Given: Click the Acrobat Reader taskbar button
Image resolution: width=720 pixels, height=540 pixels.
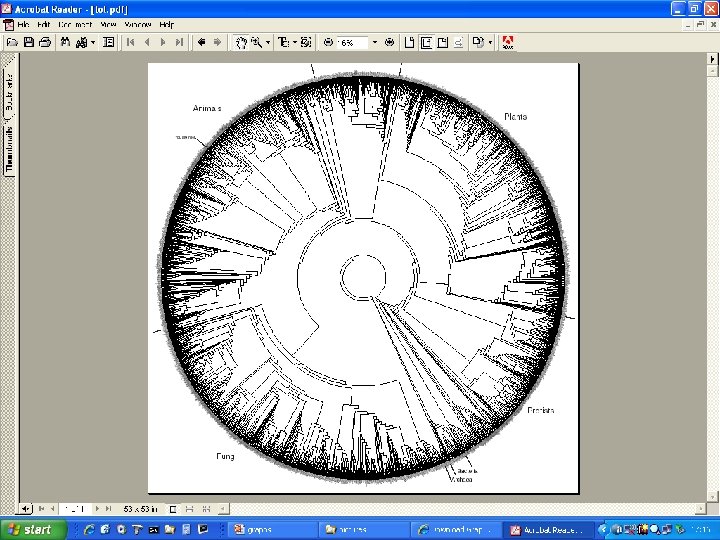Looking at the screenshot, I should pyautogui.click(x=548, y=529).
